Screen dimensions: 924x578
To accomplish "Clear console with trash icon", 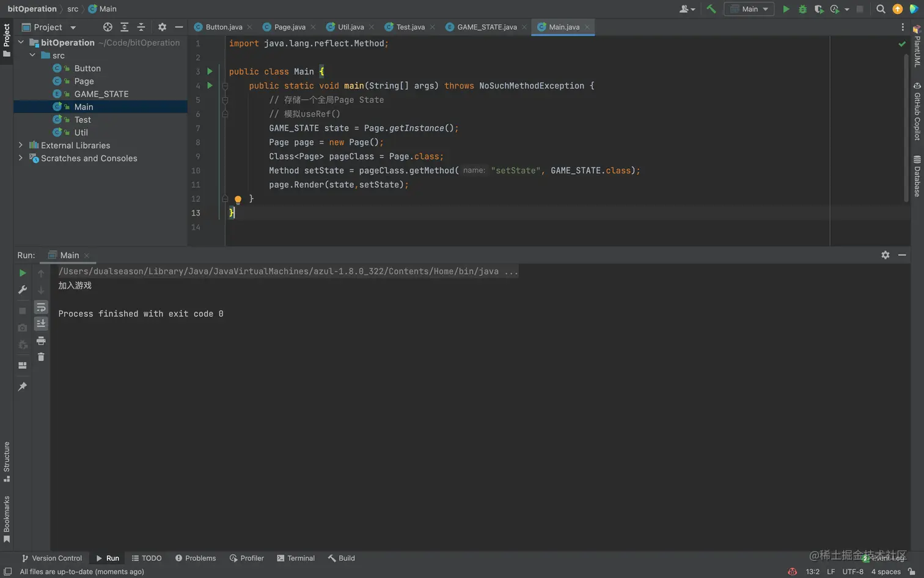I will click(41, 357).
